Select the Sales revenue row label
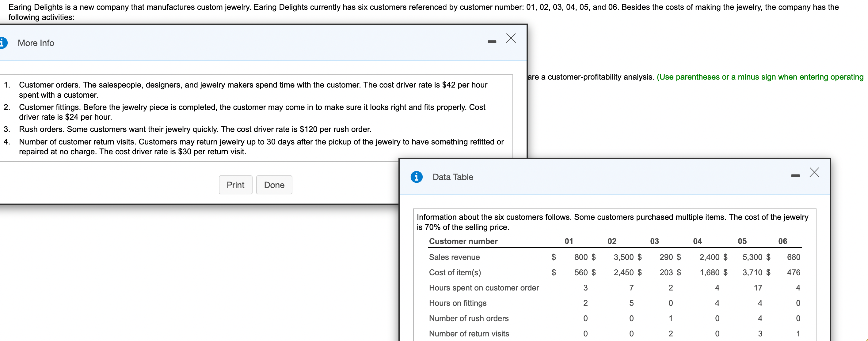868x341 pixels. point(454,257)
